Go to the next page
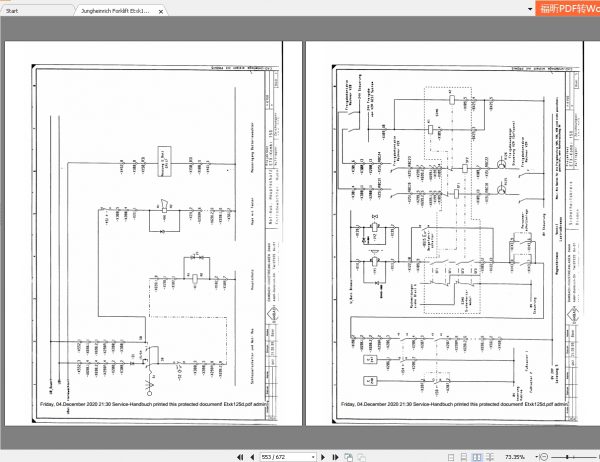 pyautogui.click(x=323, y=457)
